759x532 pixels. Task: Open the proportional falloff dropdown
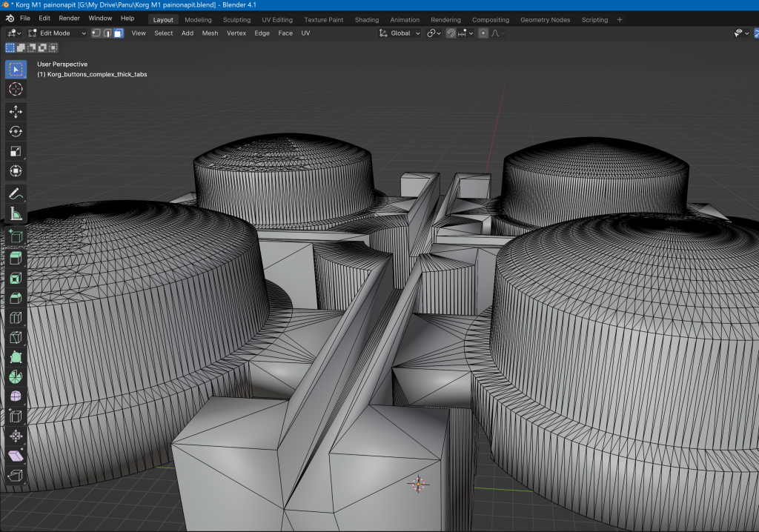point(498,33)
